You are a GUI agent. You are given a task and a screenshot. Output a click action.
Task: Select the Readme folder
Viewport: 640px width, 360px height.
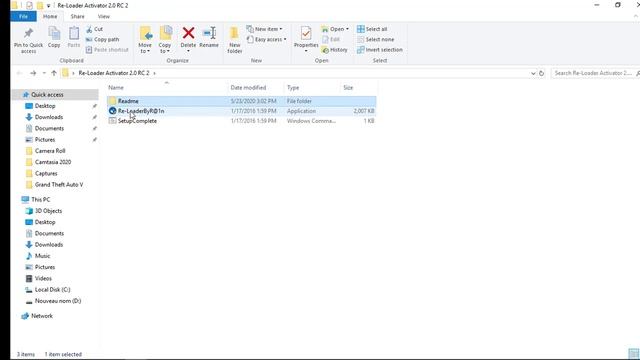tap(242, 101)
